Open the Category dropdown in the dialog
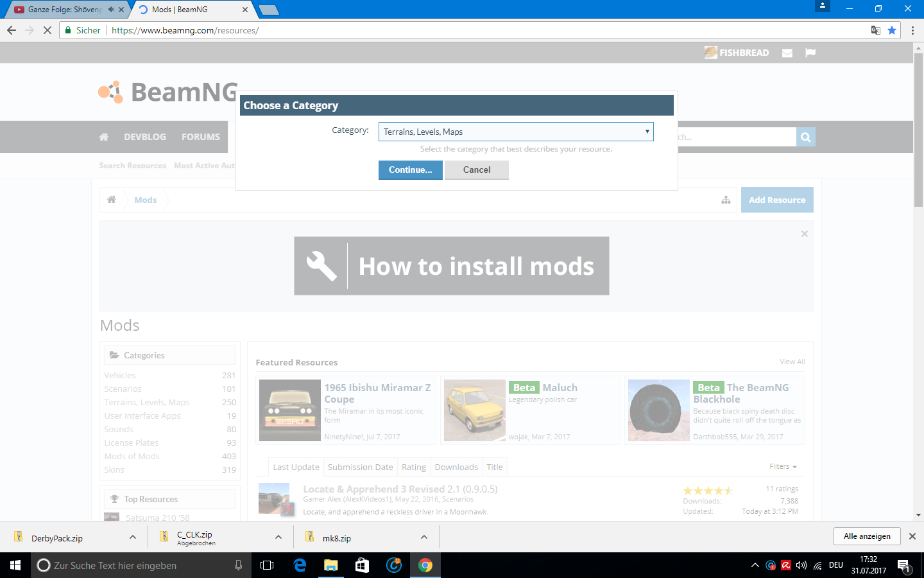The image size is (924, 578). (516, 132)
